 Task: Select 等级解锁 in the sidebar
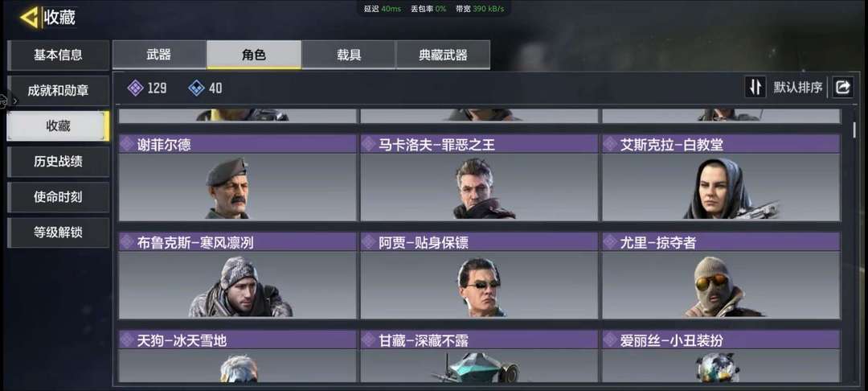pyautogui.click(x=58, y=233)
